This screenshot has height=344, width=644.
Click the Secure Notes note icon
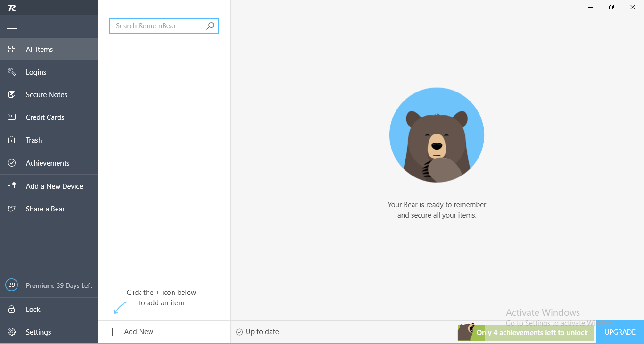click(x=12, y=94)
